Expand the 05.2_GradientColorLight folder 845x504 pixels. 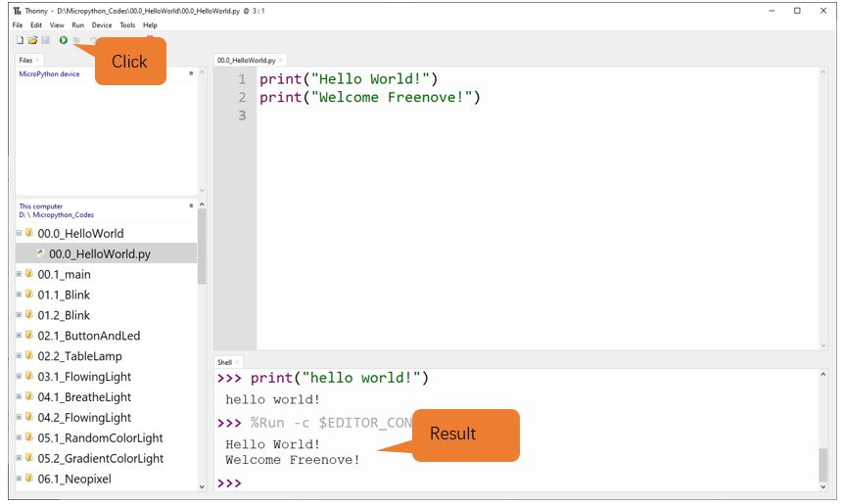19,458
